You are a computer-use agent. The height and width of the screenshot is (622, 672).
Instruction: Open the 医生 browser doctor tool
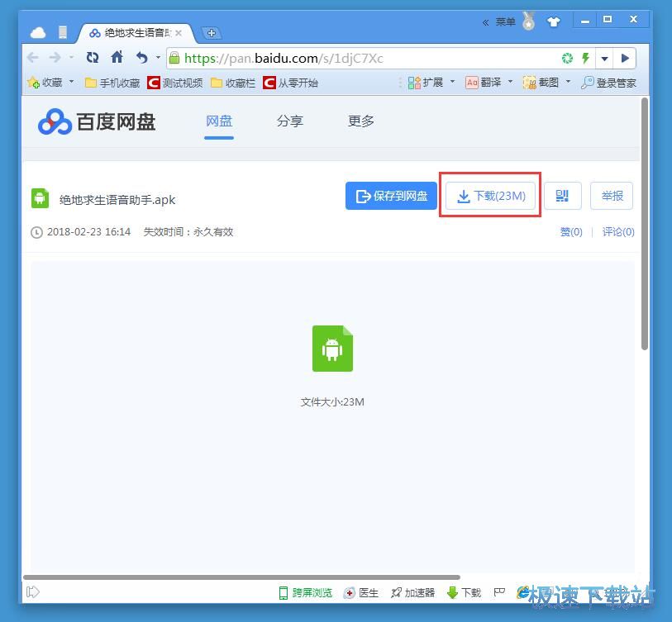pos(361,592)
